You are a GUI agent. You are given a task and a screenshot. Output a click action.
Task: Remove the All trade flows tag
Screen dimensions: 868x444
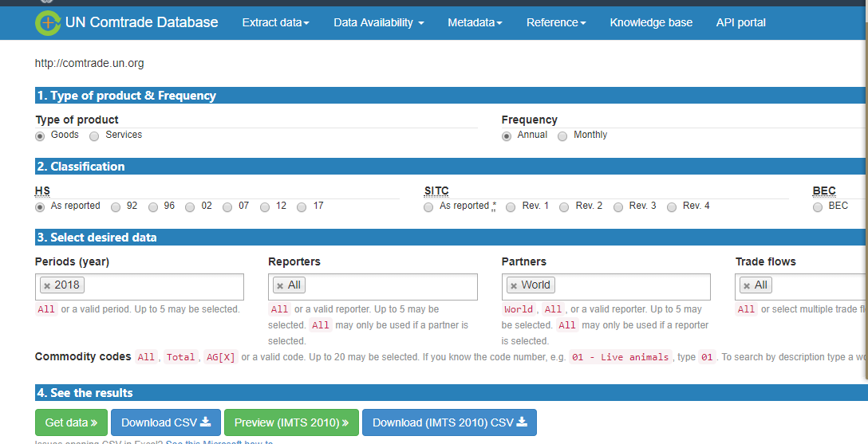[x=747, y=286]
